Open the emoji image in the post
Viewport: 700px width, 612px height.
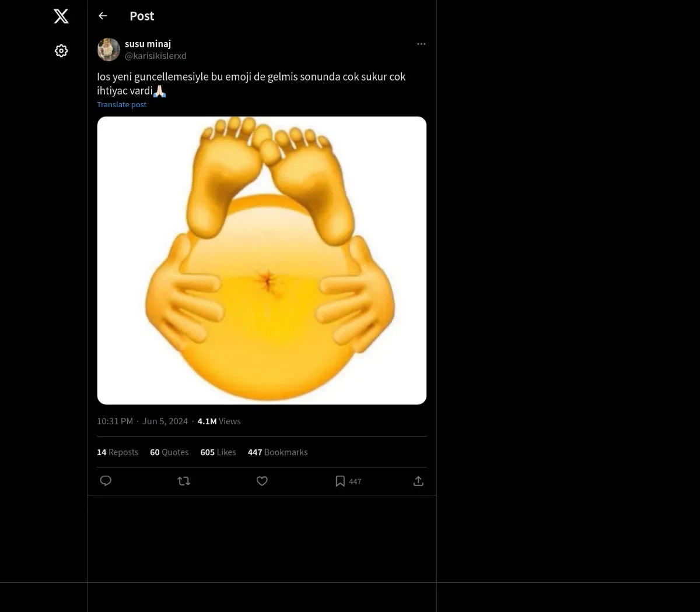[x=262, y=261]
